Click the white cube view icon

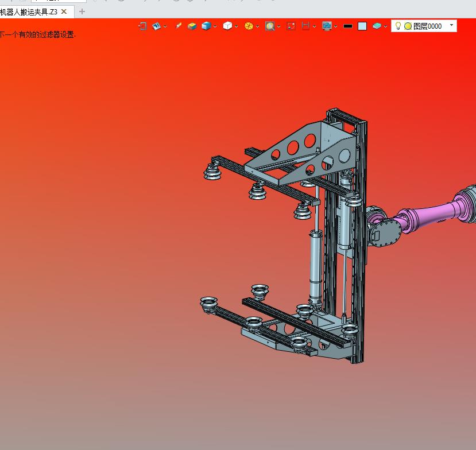click(227, 26)
